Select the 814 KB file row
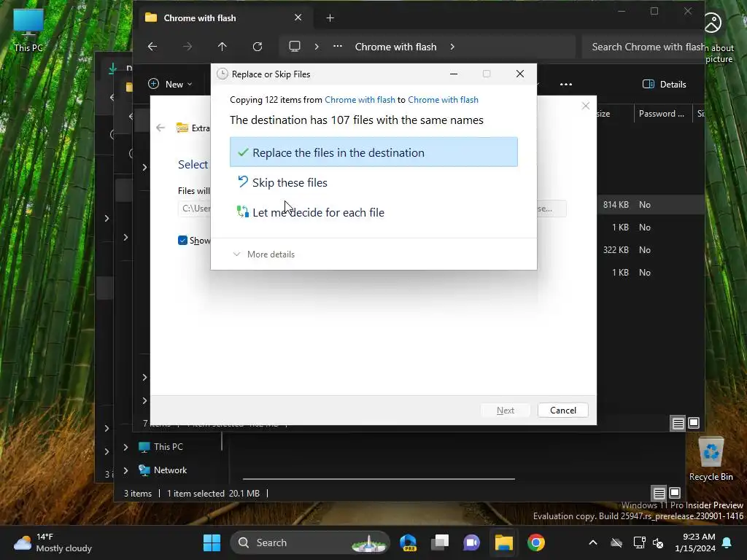This screenshot has width=747, height=560. click(651, 205)
